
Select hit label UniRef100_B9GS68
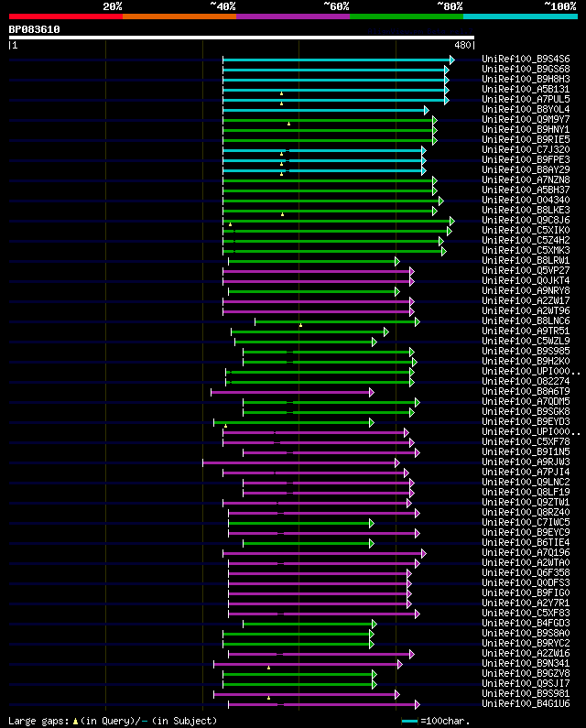[x=526, y=70]
